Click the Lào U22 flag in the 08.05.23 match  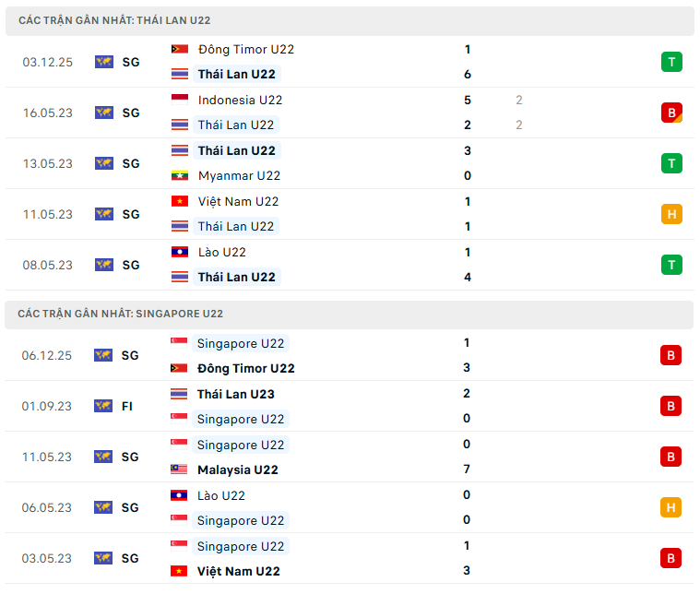[x=180, y=252]
